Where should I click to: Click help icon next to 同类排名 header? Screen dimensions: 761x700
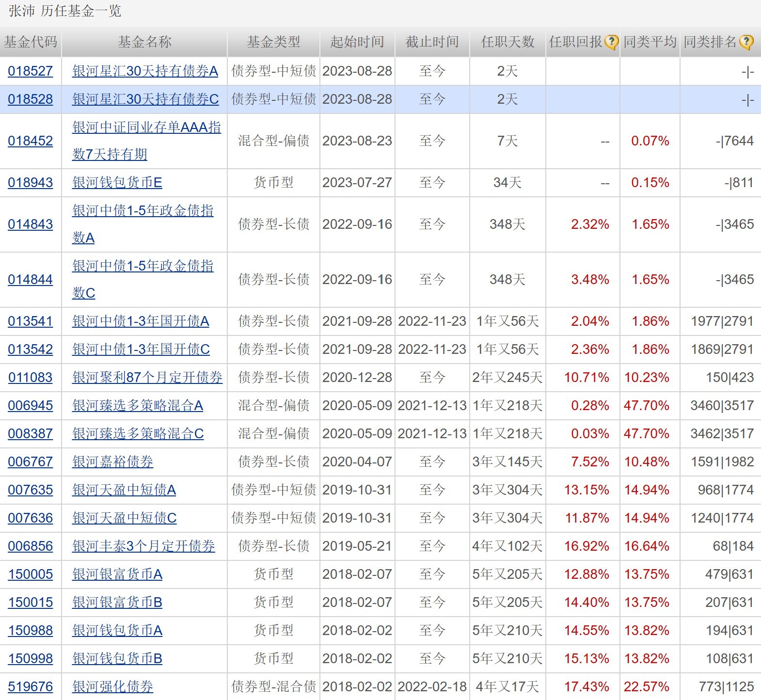pos(746,42)
